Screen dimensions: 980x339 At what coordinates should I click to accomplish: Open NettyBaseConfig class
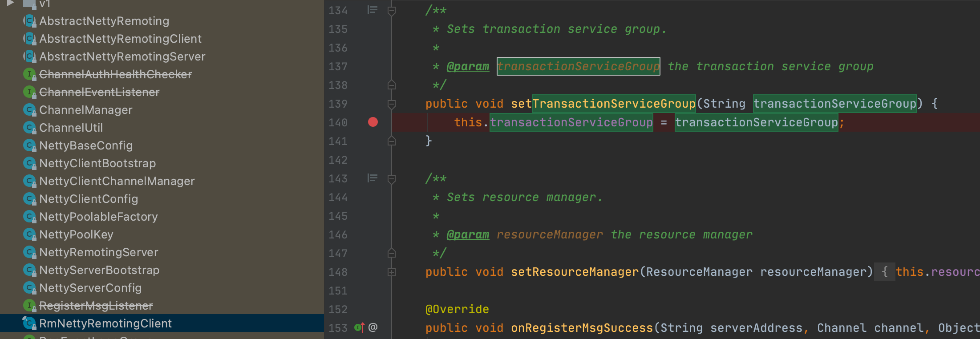86,145
